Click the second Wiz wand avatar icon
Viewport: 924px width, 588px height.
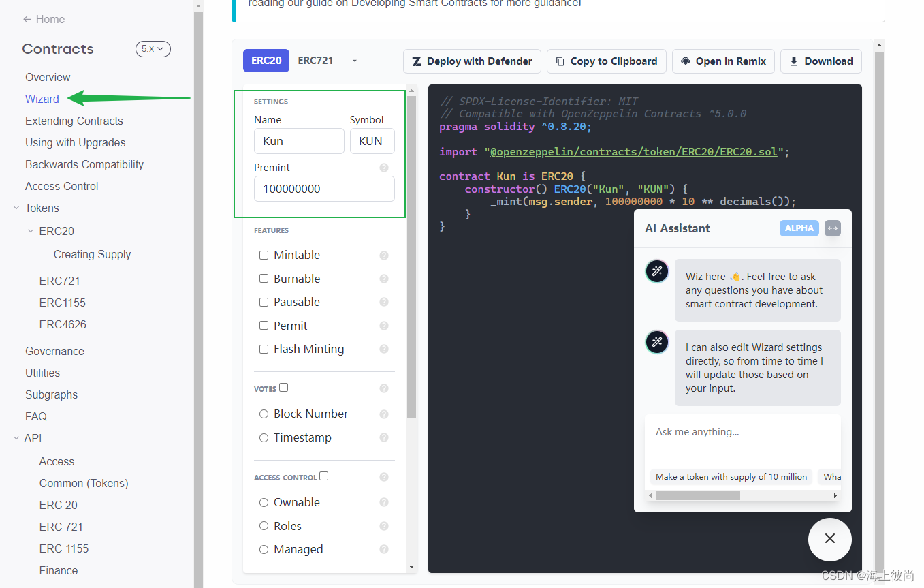657,342
